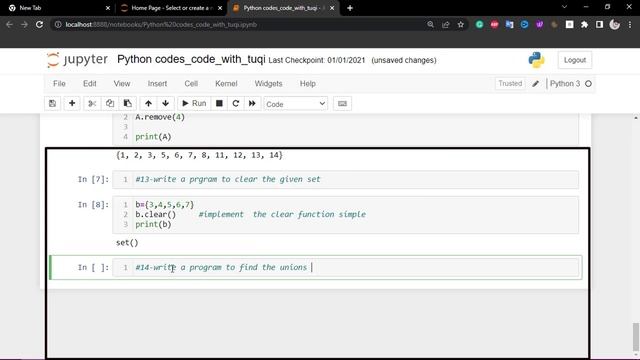Rename notebook title Python codes_code_with_tuqi

191,59
